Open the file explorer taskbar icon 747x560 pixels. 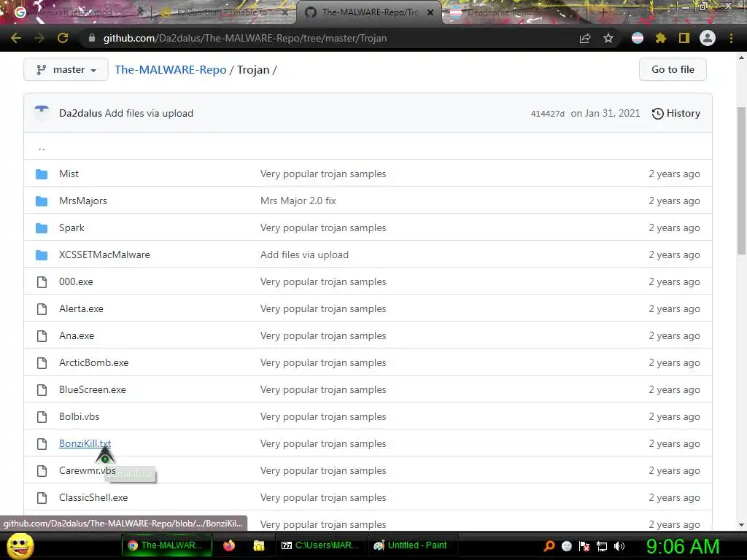pos(259,545)
